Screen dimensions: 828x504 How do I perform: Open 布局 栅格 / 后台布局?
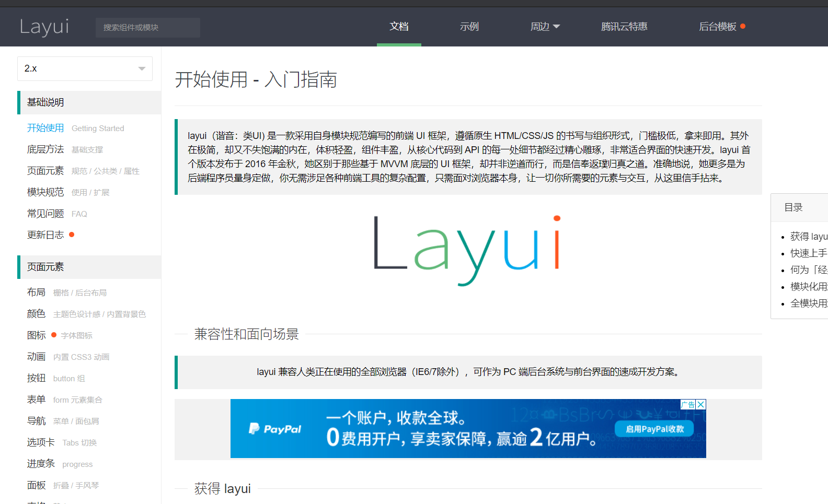pyautogui.click(x=67, y=292)
